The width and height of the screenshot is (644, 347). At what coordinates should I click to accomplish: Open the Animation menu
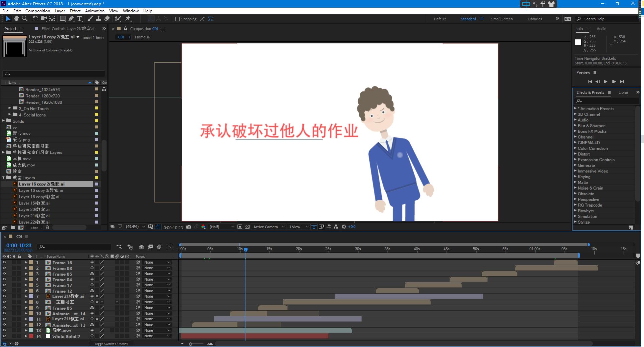pyautogui.click(x=95, y=11)
